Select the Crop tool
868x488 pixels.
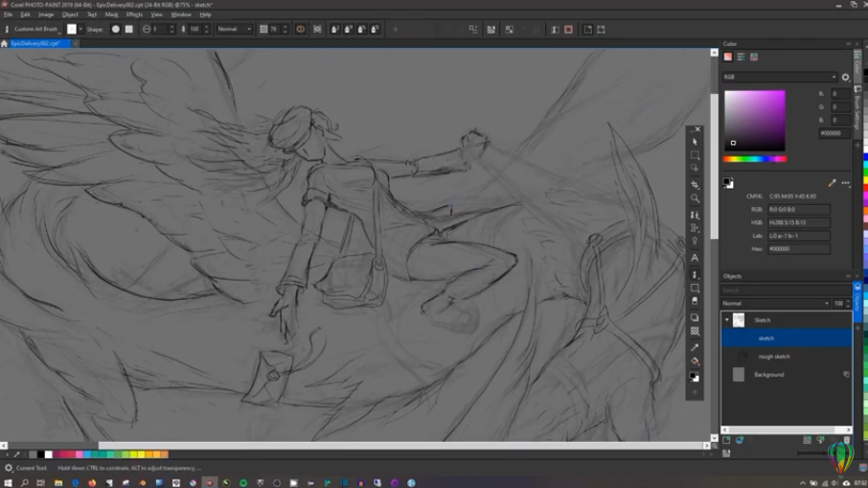(x=696, y=184)
